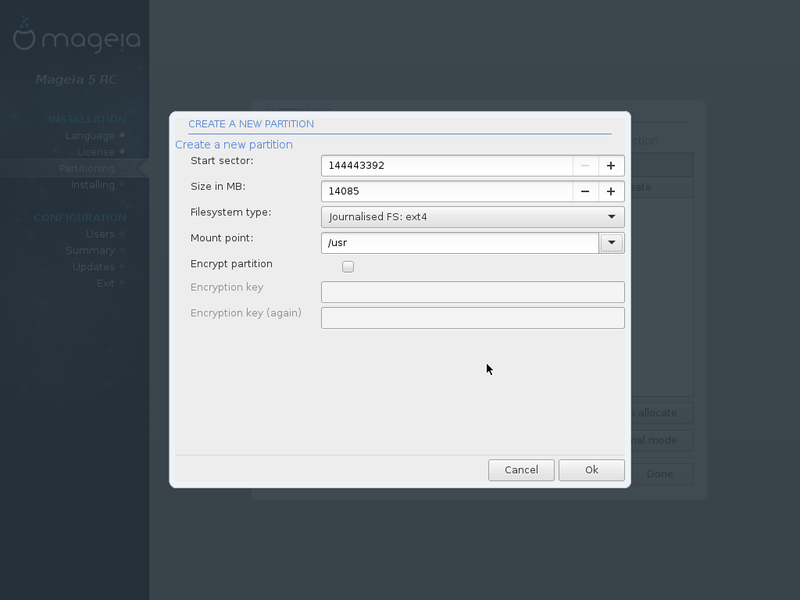Screen dimensions: 800x600
Task: Click the Encryption key (again) field
Action: [x=472, y=318]
